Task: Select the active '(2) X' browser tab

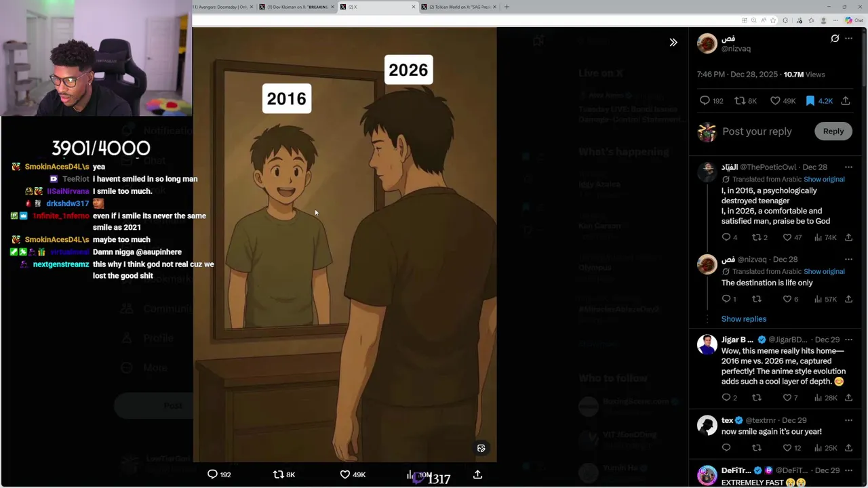Action: click(378, 7)
